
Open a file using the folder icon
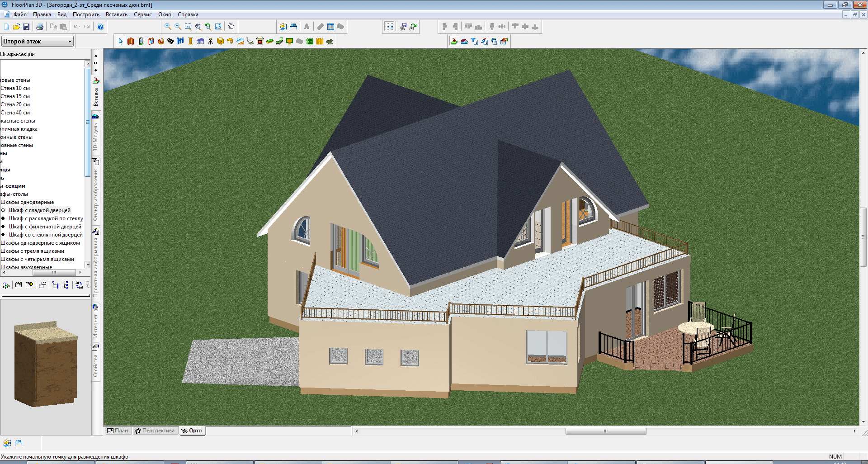pos(16,27)
